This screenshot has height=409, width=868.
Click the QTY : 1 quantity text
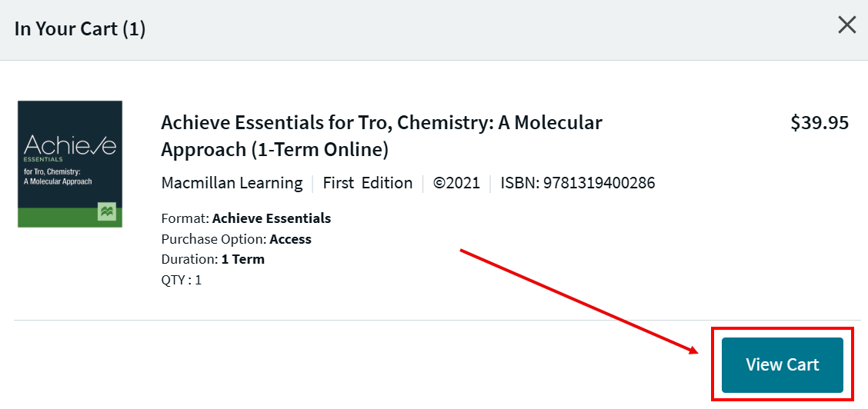[181, 280]
